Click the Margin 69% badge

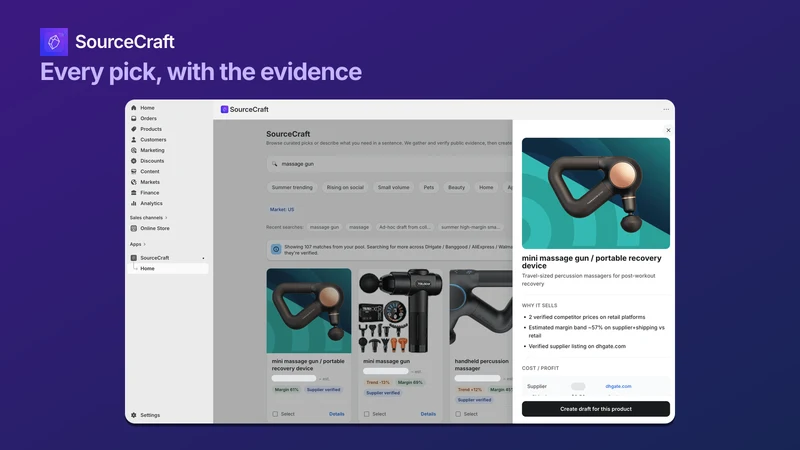tap(410, 382)
